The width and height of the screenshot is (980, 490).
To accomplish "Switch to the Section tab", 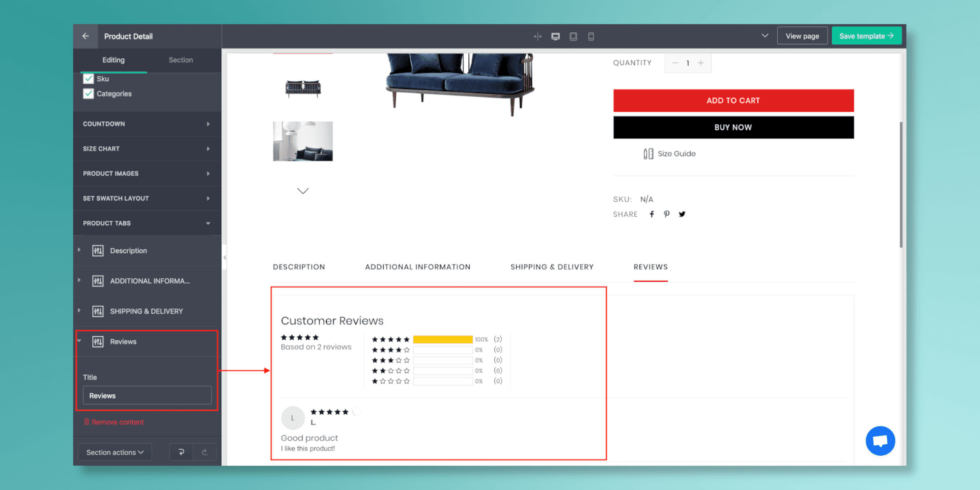I will [180, 60].
